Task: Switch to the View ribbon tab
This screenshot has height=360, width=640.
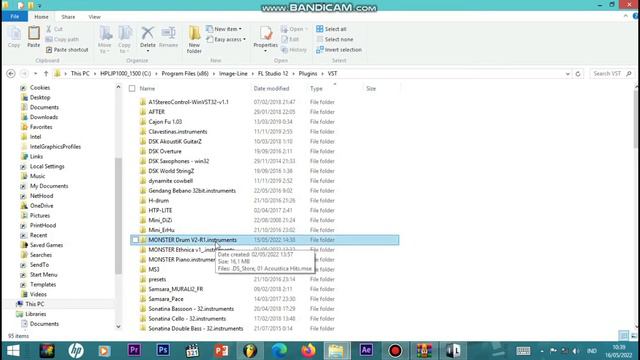Action: [x=94, y=17]
